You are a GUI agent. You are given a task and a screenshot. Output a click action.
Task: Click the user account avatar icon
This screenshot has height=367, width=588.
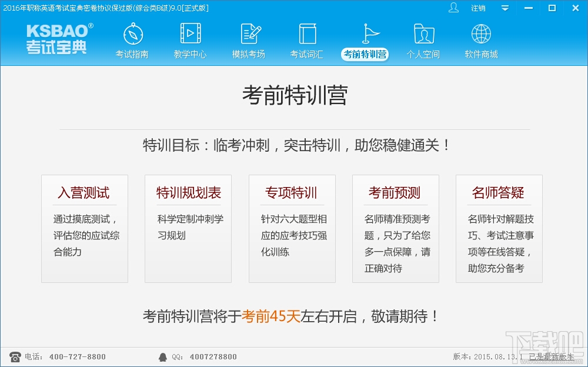454,8
